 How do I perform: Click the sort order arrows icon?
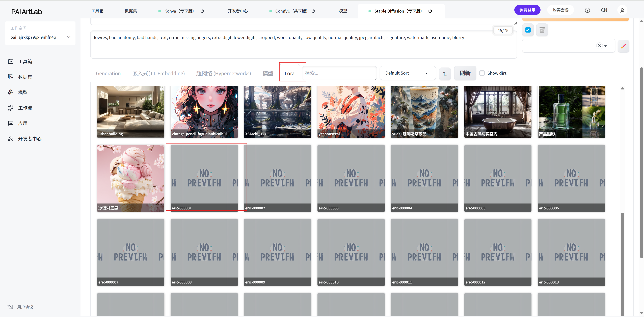[445, 74]
